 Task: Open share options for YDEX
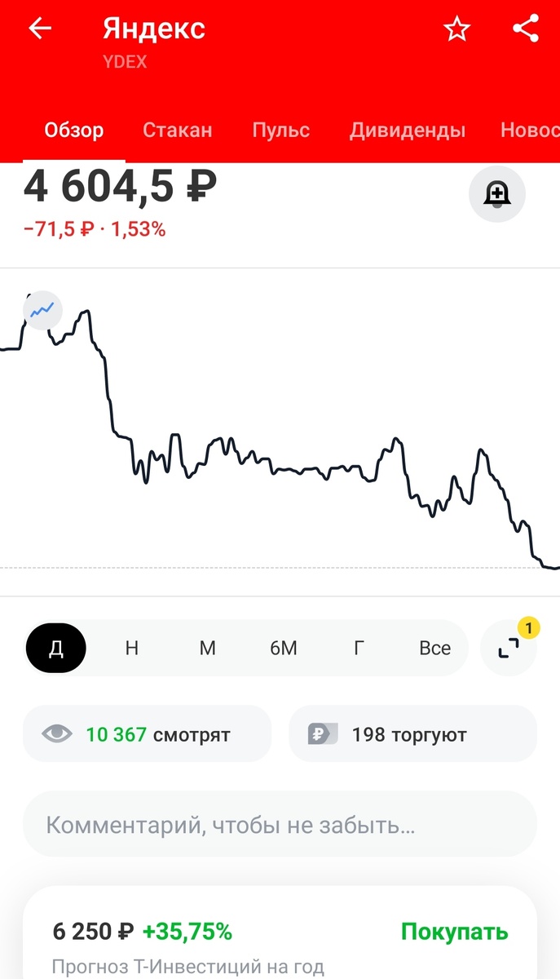pos(524,28)
